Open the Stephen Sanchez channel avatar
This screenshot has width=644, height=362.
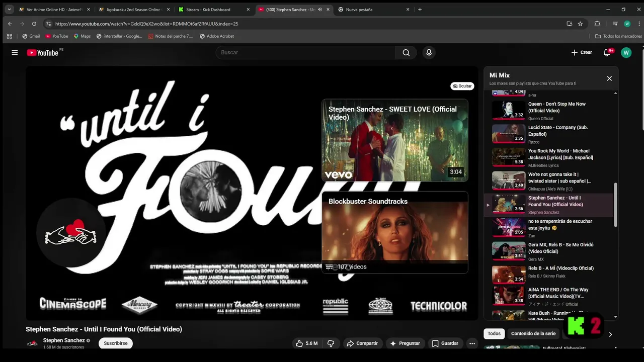[32, 343]
